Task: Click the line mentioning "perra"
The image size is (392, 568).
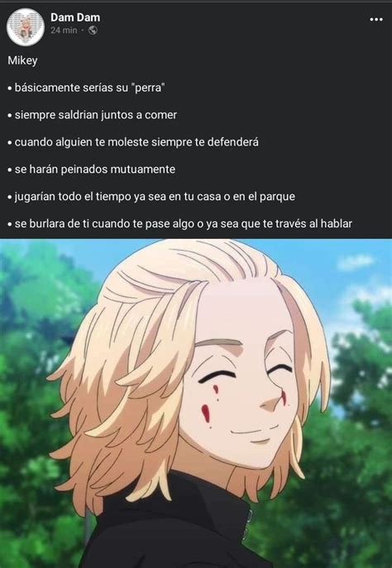Action: click(86, 88)
